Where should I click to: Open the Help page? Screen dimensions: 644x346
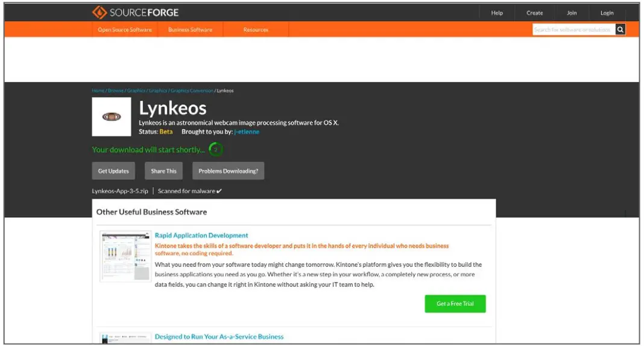pyautogui.click(x=497, y=13)
